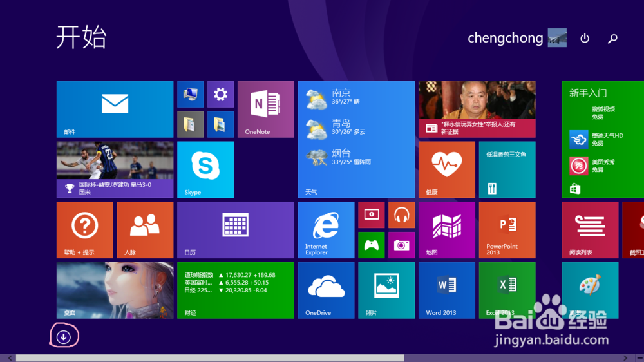Open the Games controller small tile
644x362 pixels.
372,245
